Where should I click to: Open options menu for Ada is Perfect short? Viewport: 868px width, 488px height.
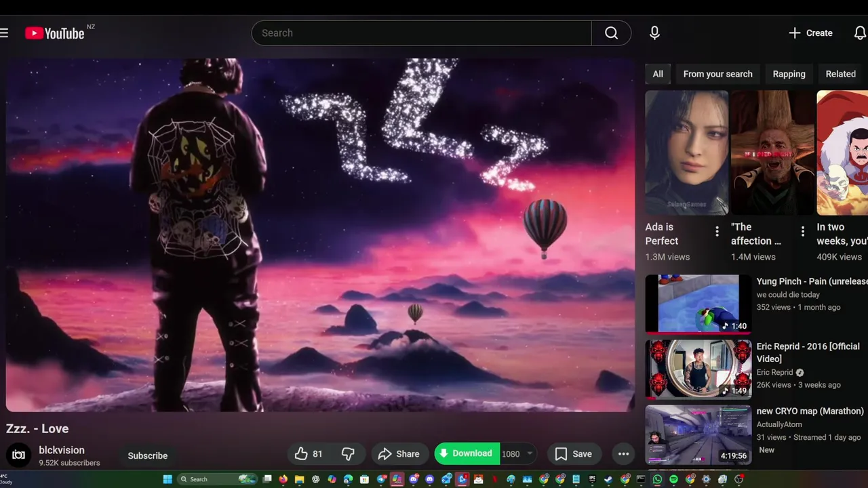717,232
